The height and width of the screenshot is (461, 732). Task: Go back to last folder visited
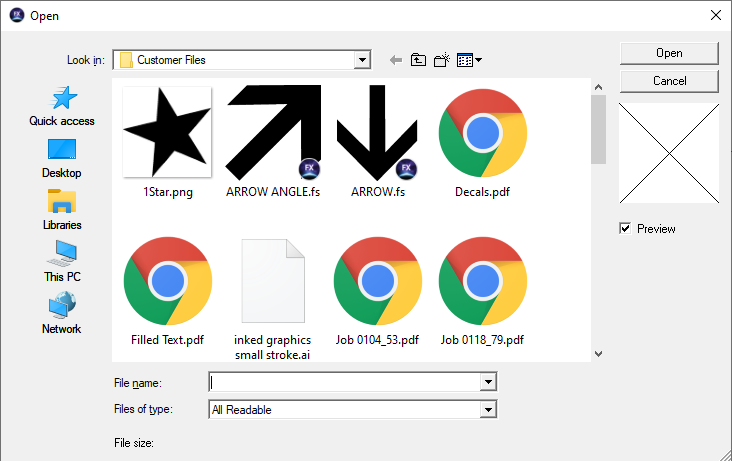pos(396,60)
